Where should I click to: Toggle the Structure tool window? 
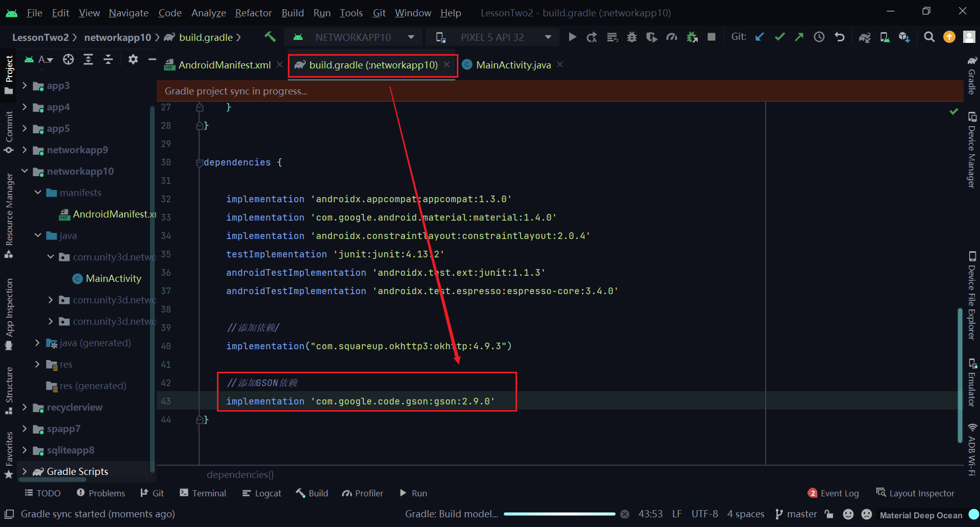[9, 390]
